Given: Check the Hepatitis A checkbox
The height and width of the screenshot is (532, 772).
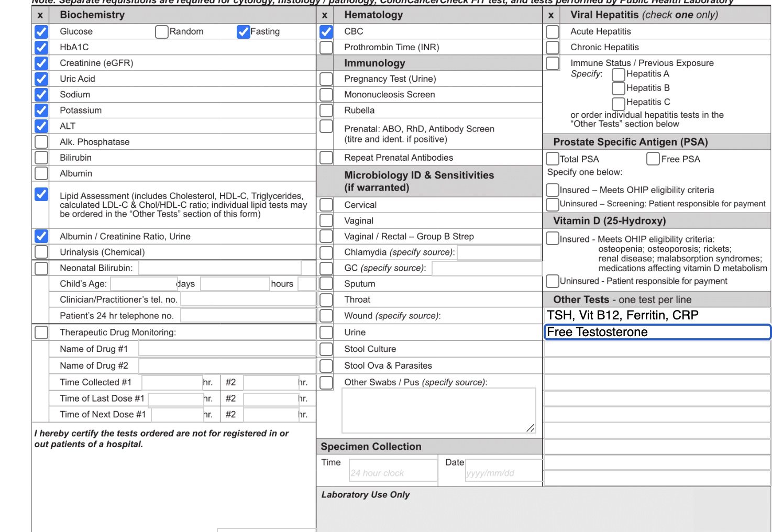Looking at the screenshot, I should pos(619,75).
